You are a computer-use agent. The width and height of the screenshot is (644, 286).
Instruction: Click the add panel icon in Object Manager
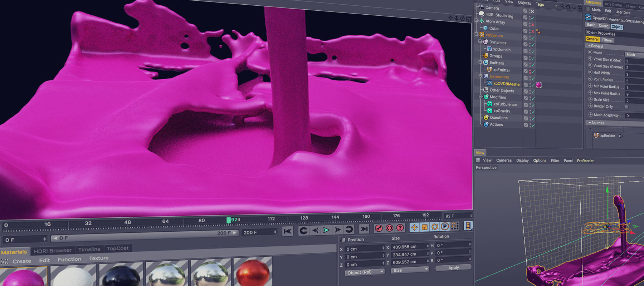[580, 8]
